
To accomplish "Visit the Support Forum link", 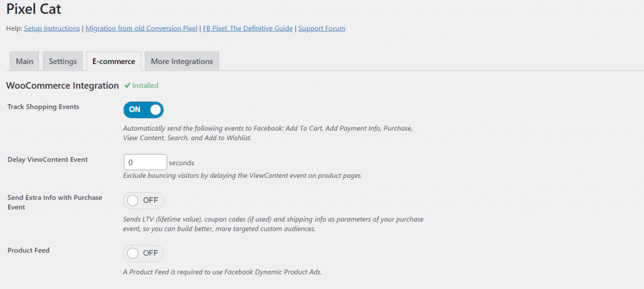I will (321, 28).
